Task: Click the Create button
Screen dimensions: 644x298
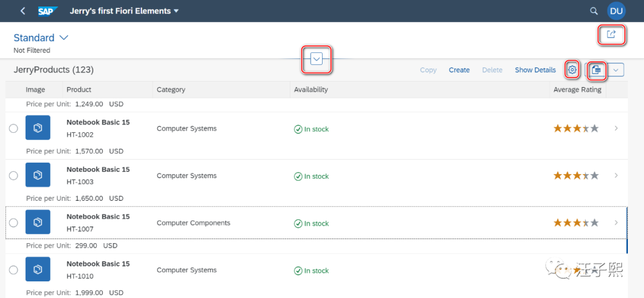Action: pyautogui.click(x=459, y=70)
